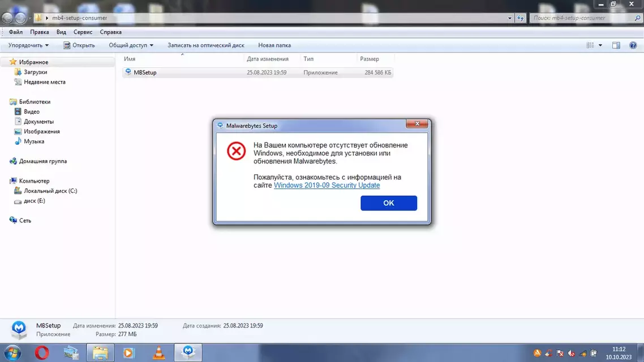Open Локальный диск (C:)
The image size is (644, 362).
click(x=50, y=191)
